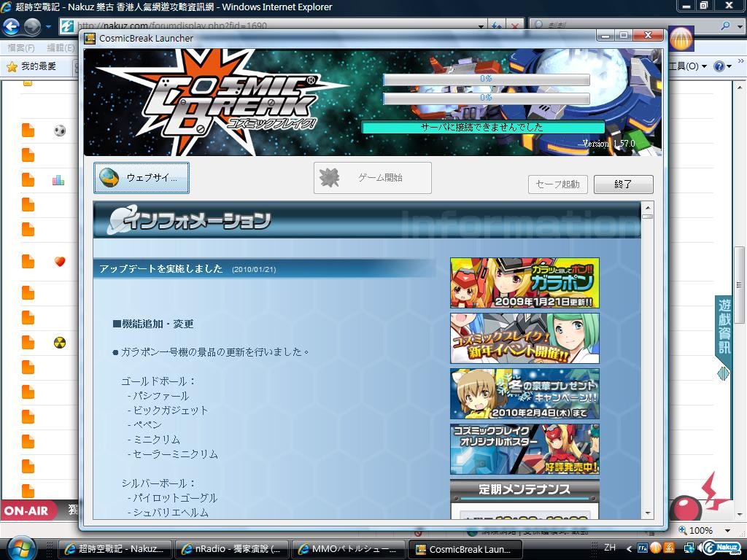This screenshot has width=747, height=560.
Task: Click the - パシファール list entry
Action: (x=158, y=396)
